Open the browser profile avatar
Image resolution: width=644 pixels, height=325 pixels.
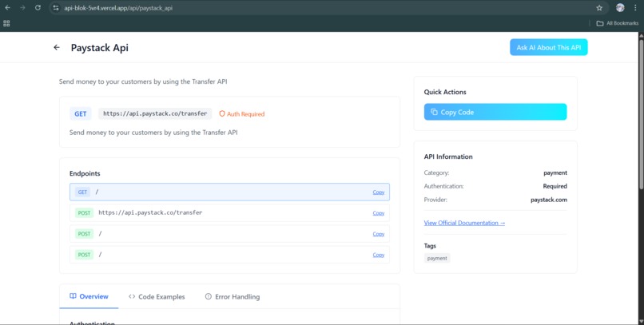(620, 8)
